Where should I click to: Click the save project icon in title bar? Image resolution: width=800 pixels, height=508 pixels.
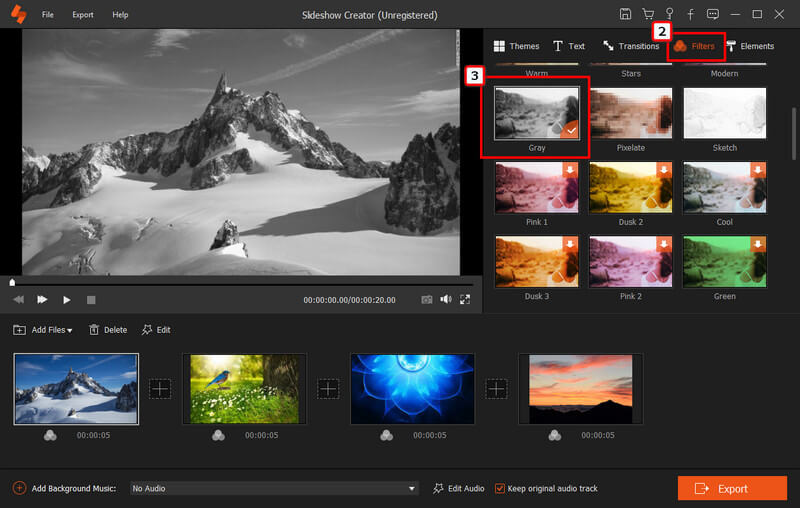pos(625,15)
